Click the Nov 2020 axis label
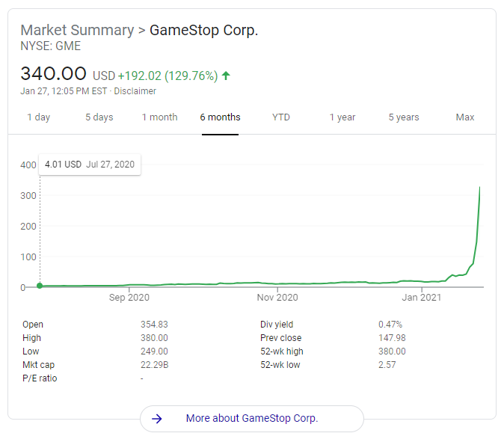The image size is (504, 439). pyautogui.click(x=277, y=298)
